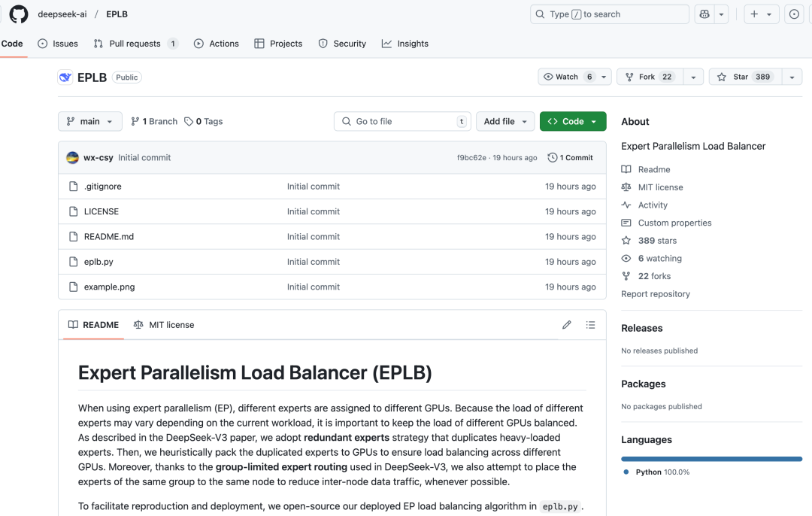Open the wx-csy author profile link
This screenshot has width=812, height=516.
[98, 157]
